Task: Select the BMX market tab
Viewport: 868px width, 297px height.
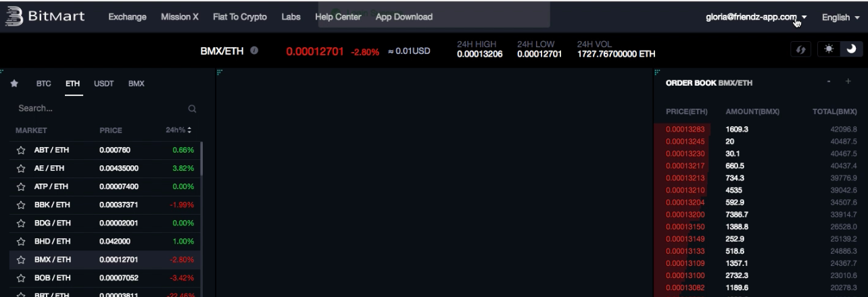Action: pos(136,84)
